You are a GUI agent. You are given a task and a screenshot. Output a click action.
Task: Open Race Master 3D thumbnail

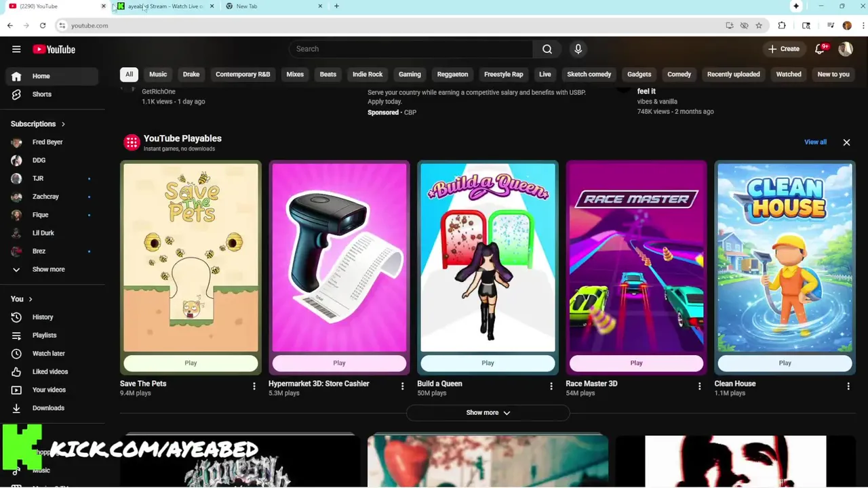click(636, 258)
